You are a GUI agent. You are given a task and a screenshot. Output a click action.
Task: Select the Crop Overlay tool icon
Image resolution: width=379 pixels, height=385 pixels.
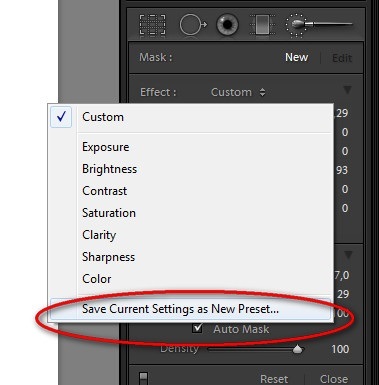(x=152, y=24)
